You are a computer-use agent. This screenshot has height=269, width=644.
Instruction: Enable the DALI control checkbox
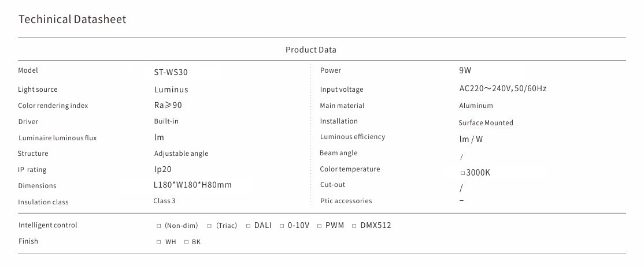[248, 226]
